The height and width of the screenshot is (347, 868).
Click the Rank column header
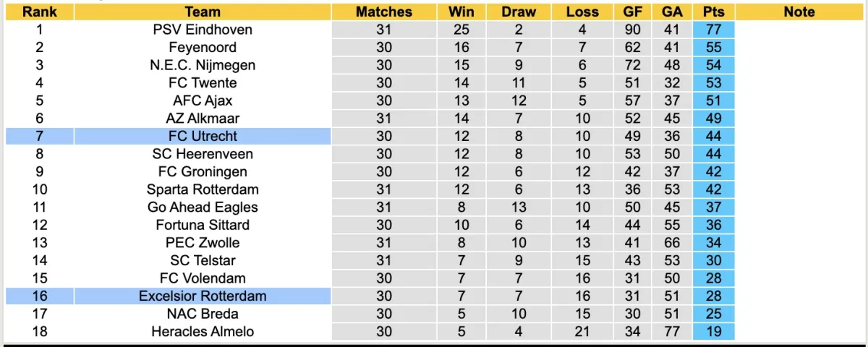pos(39,12)
